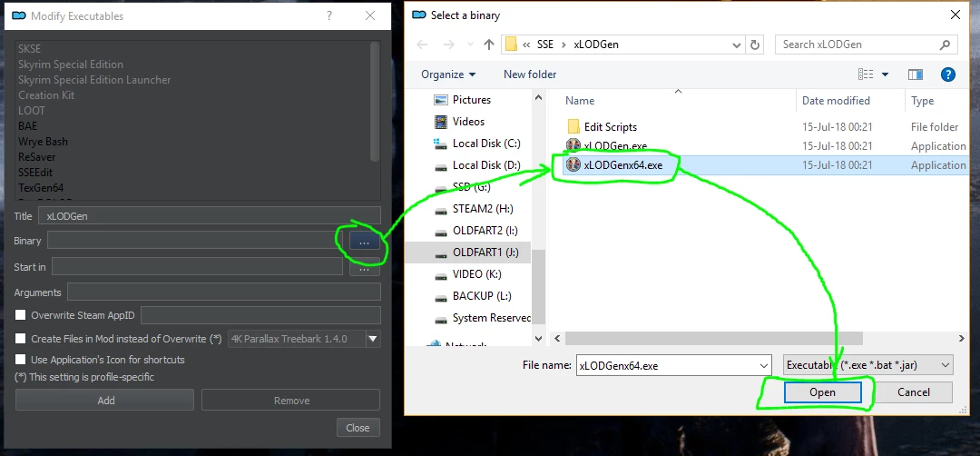The width and height of the screenshot is (980, 456).
Task: Select TexGen64 in the executables list
Action: pyautogui.click(x=41, y=188)
